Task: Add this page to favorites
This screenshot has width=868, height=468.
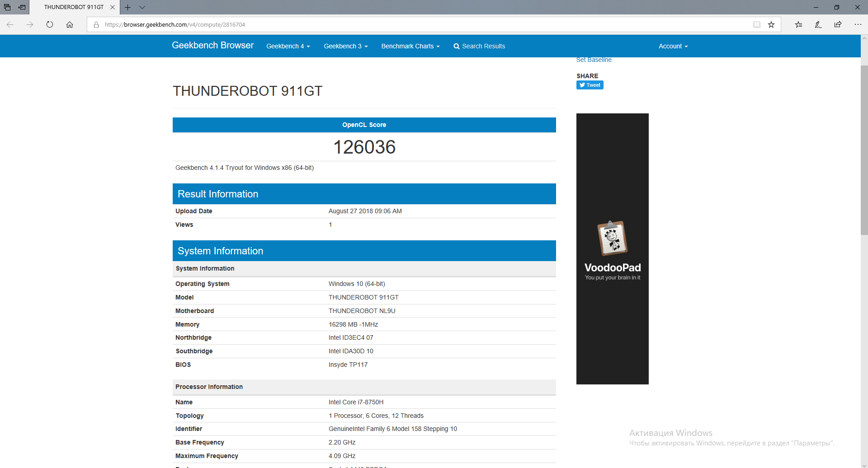Action: (x=771, y=24)
